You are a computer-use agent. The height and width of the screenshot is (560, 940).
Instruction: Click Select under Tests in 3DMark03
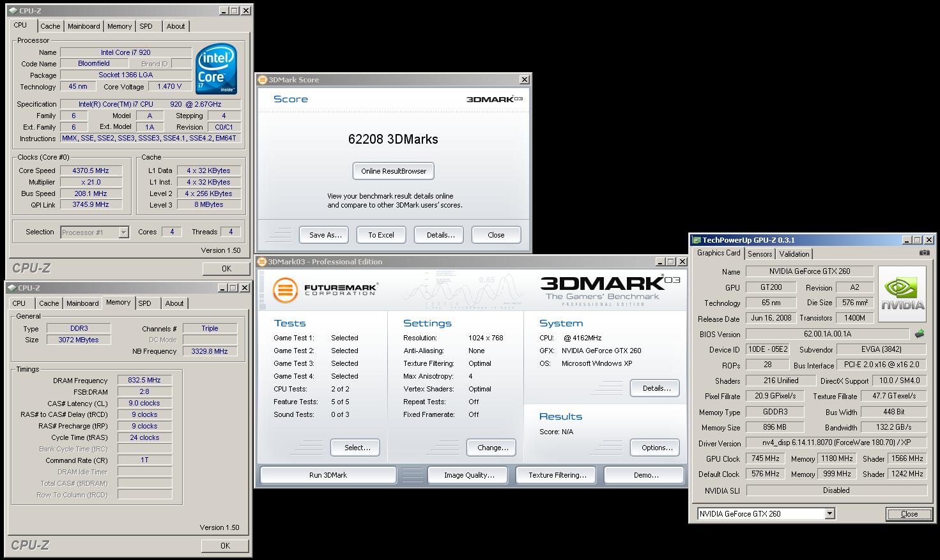click(x=355, y=448)
